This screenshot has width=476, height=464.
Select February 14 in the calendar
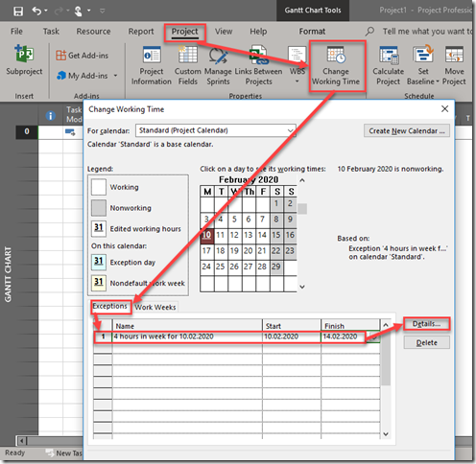262,235
